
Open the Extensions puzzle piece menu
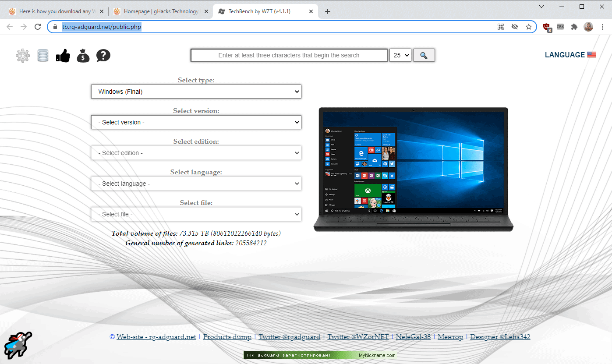(574, 27)
